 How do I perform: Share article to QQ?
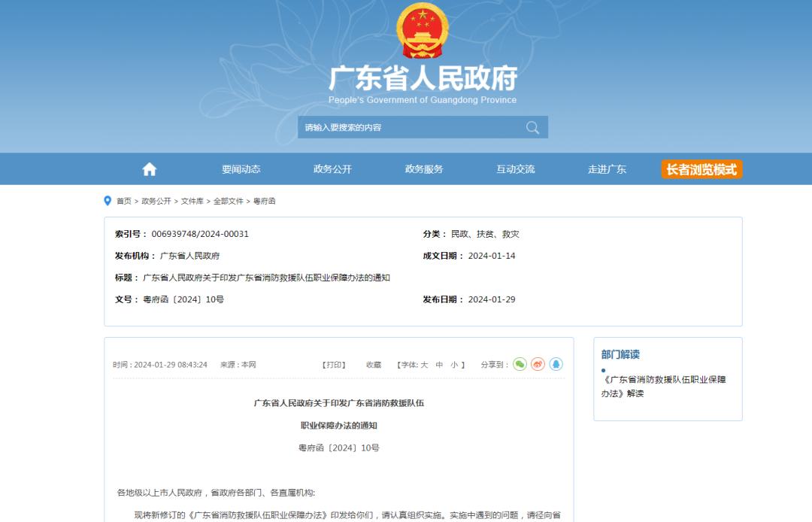click(x=556, y=364)
